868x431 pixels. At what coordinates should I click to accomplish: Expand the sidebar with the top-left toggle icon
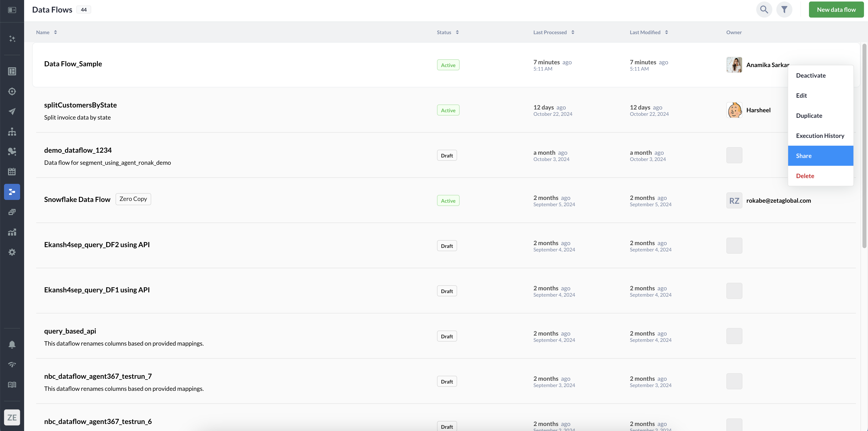[12, 10]
